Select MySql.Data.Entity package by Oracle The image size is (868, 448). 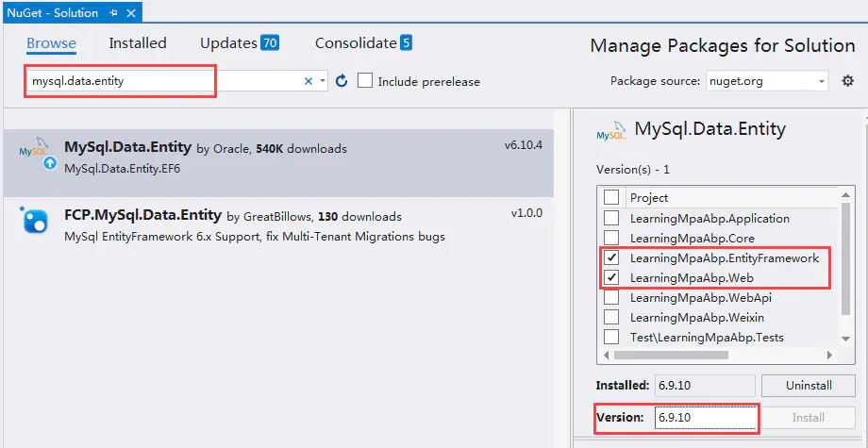click(x=278, y=163)
